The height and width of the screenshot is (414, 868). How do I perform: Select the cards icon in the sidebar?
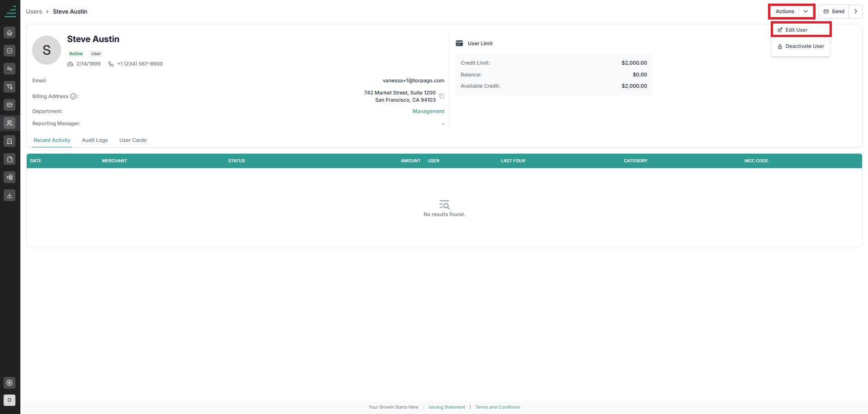9,105
